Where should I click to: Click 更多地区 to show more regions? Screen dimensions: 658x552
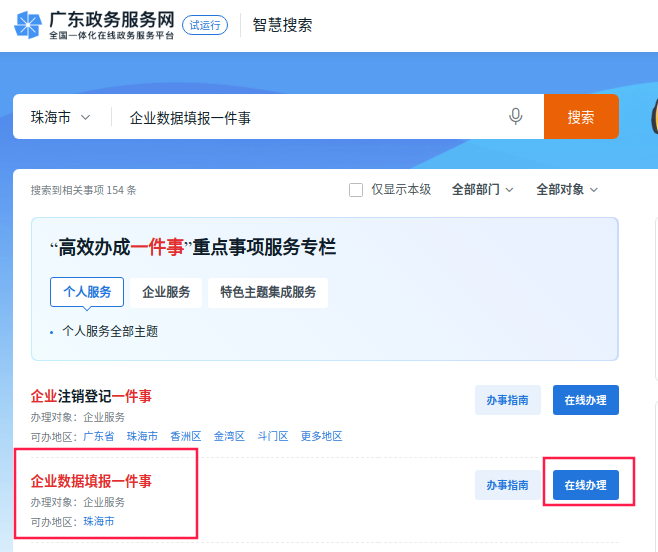tap(321, 436)
